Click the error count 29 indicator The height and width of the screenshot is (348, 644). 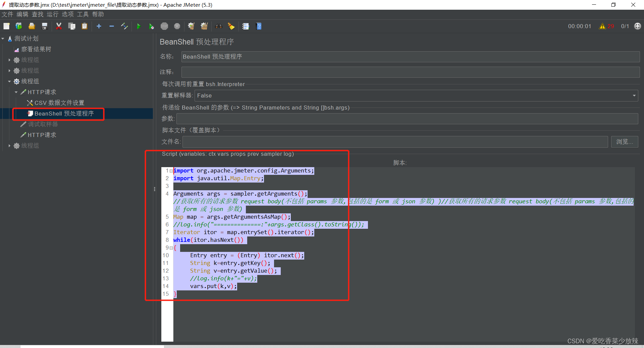611,26
